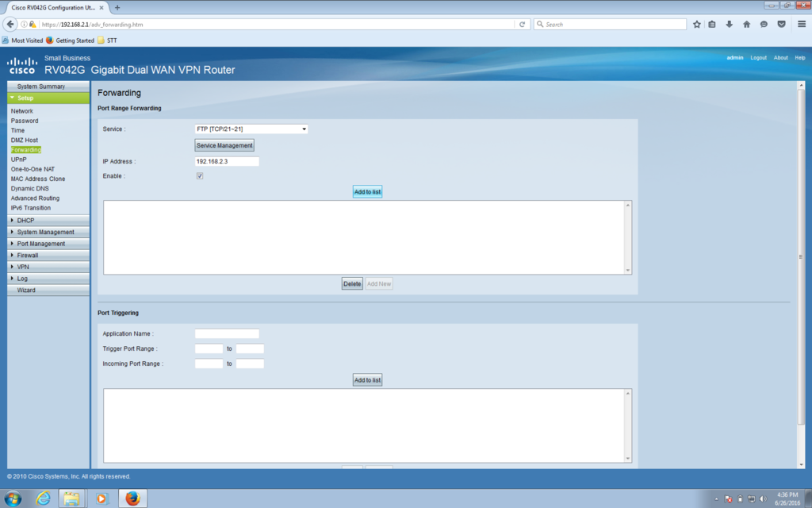Bookmark this page with the star icon
Image resolution: width=812 pixels, height=508 pixels.
click(697, 25)
